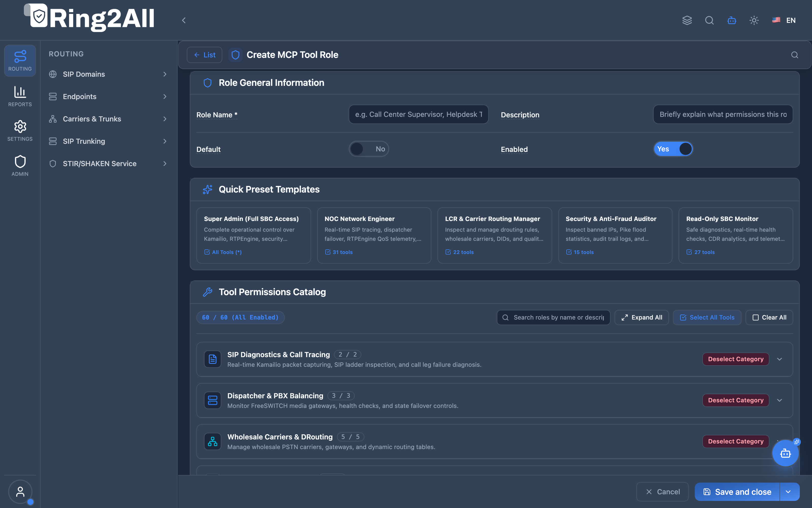Expand Carriers & Trunks submenu
Screen dimensions: 812x508
(x=108, y=119)
